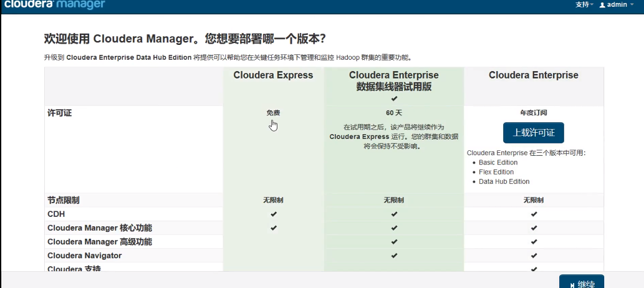Open the admin user dropdown
The height and width of the screenshot is (288, 644).
pos(617,5)
